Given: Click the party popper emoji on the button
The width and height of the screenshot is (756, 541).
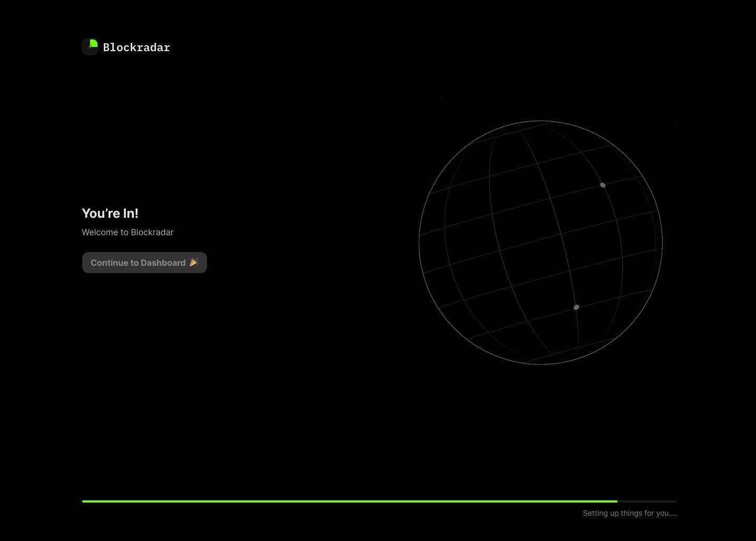Looking at the screenshot, I should coord(194,262).
